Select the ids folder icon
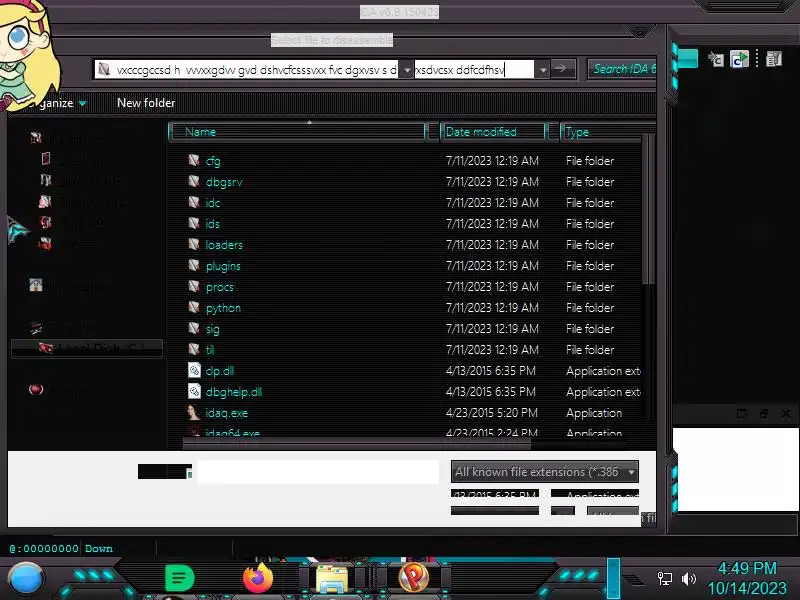 194,223
